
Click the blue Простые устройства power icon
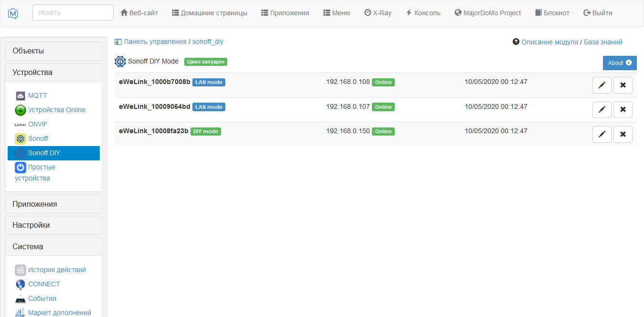21,168
